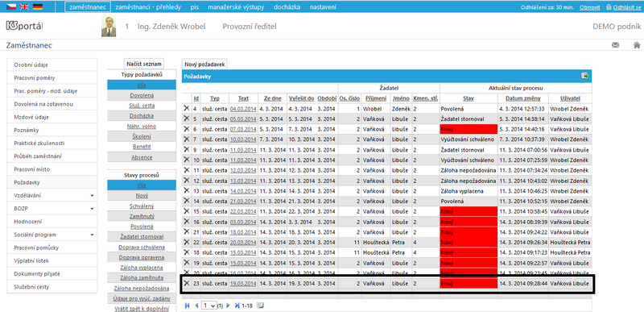644x312 pixels.
Task: Export the Požadavky table via header icon
Action: coord(584,76)
